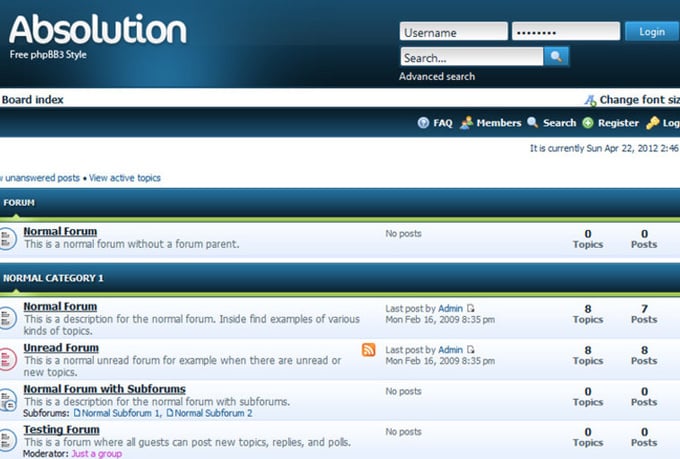
Task: Open Normal Forum without a forum parent
Action: 60,231
